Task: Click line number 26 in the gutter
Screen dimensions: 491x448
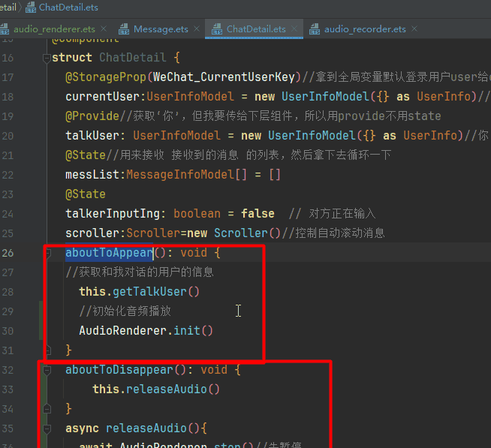Action: pyautogui.click(x=8, y=253)
